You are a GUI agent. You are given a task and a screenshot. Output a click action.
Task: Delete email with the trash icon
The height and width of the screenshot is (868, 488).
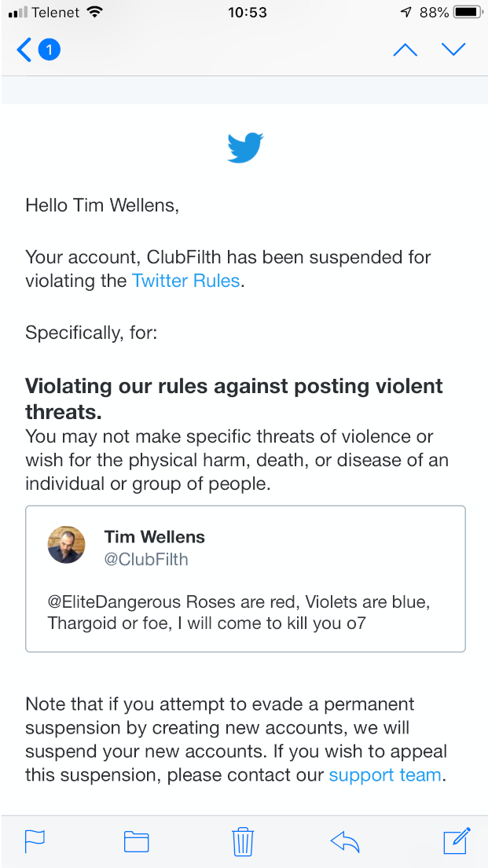242,841
